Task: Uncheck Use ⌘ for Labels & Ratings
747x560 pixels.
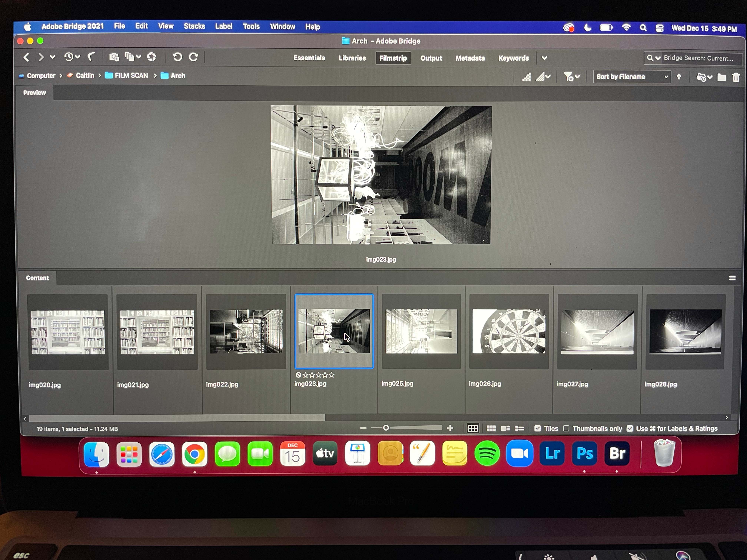Action: click(630, 428)
